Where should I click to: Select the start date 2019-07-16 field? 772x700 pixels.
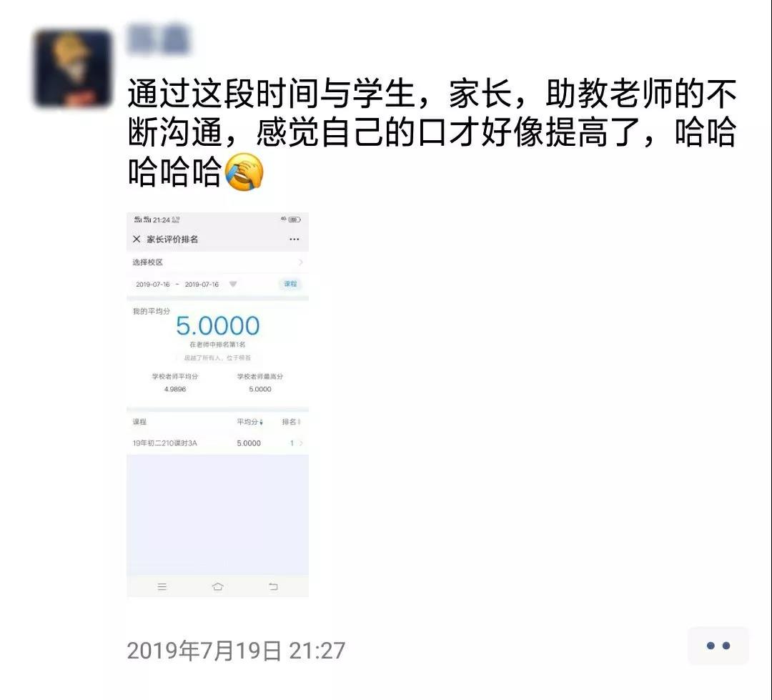coord(153,285)
